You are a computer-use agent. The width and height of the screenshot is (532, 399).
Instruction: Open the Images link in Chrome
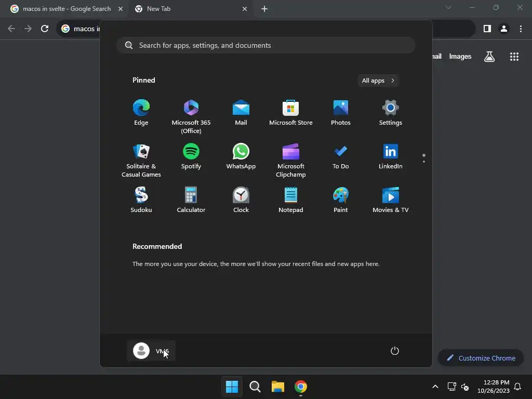460,56
